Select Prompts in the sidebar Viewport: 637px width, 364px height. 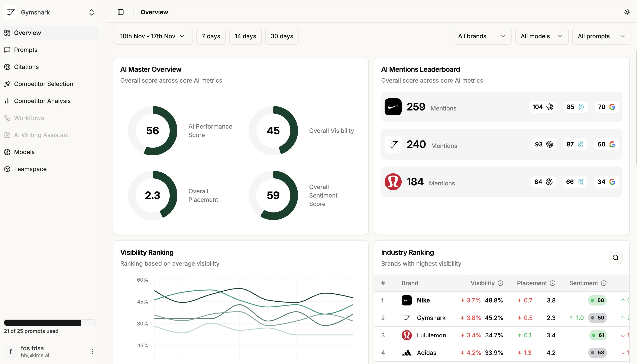pyautogui.click(x=26, y=50)
